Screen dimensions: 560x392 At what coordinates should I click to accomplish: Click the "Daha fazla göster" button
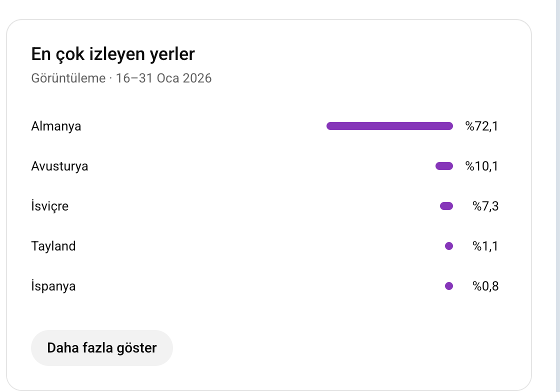(x=102, y=348)
